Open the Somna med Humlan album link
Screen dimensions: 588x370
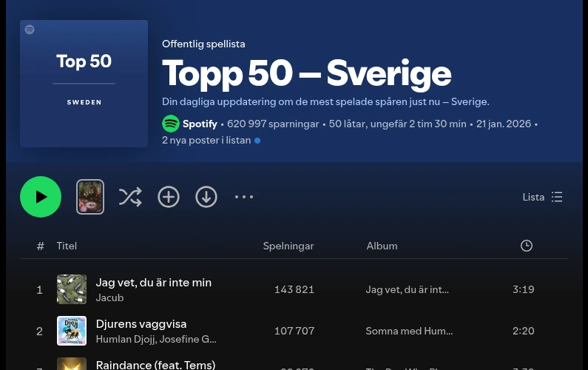409,331
